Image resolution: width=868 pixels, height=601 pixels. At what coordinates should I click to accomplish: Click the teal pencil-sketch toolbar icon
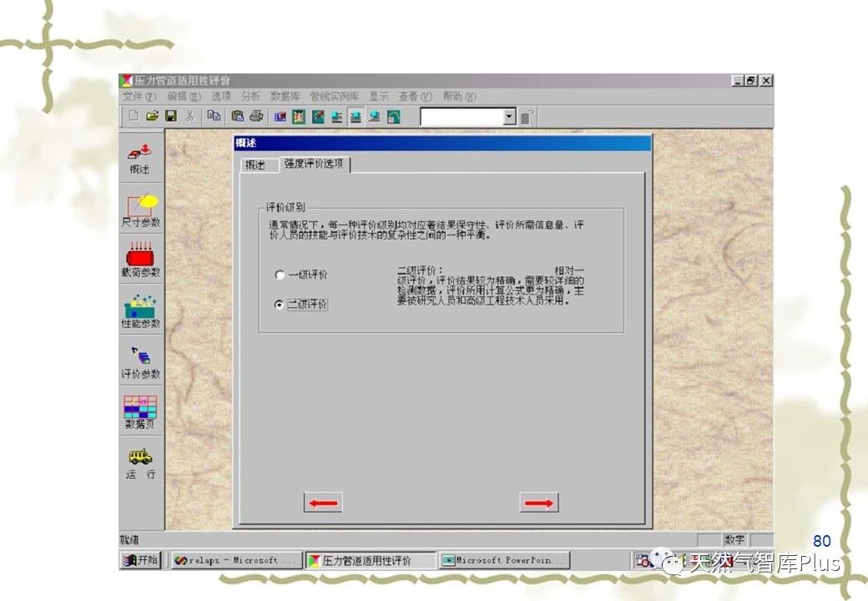[x=318, y=117]
